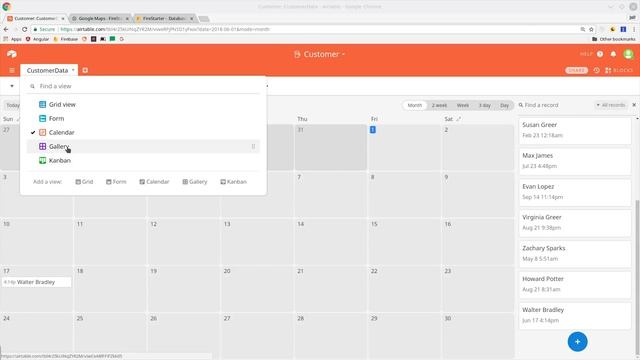Open the user account avatar
This screenshot has width=640, height=360.
click(x=628, y=54)
